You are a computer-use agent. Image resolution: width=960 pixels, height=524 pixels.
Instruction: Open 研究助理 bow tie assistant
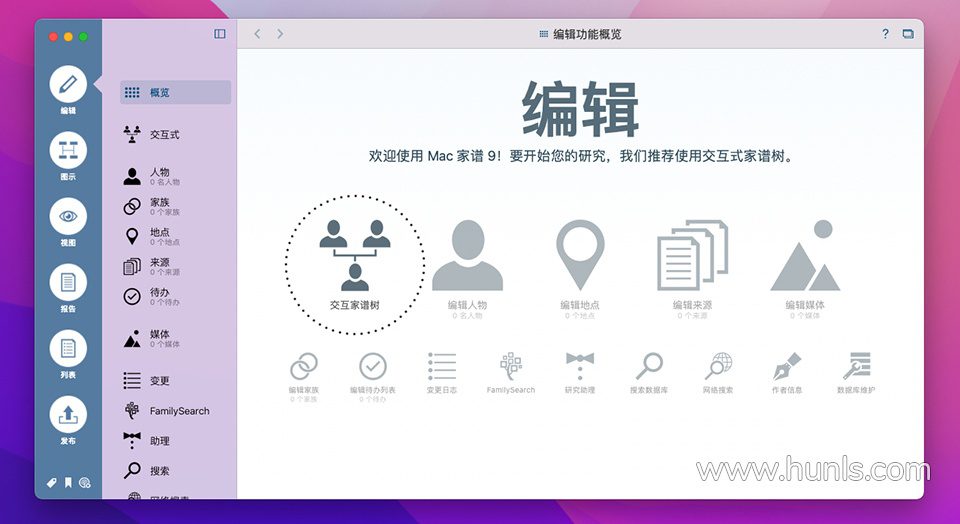click(580, 373)
